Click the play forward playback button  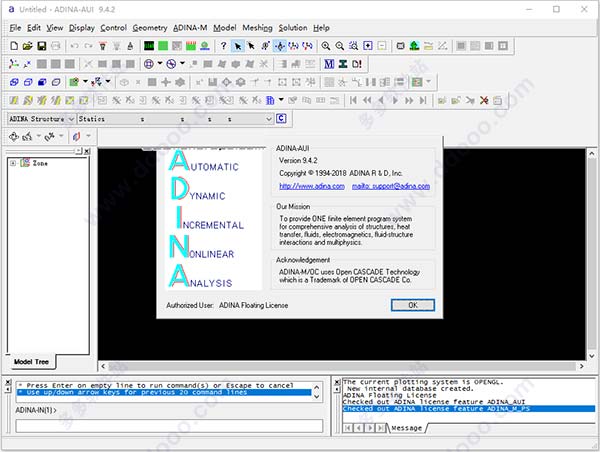pyautogui.click(x=395, y=100)
